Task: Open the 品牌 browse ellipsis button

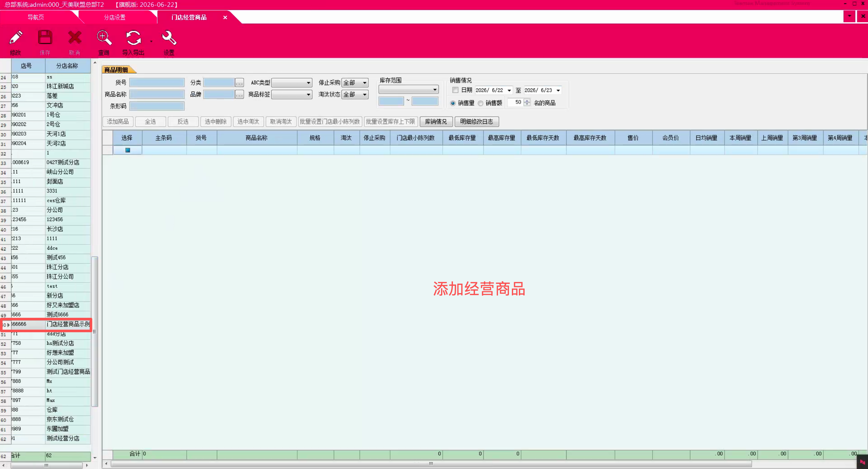Action: (x=239, y=95)
